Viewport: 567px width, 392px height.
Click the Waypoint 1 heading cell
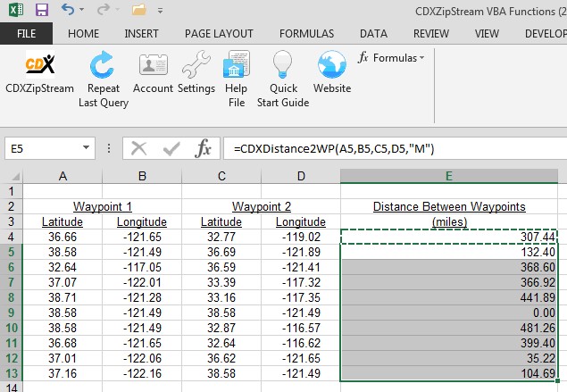103,206
